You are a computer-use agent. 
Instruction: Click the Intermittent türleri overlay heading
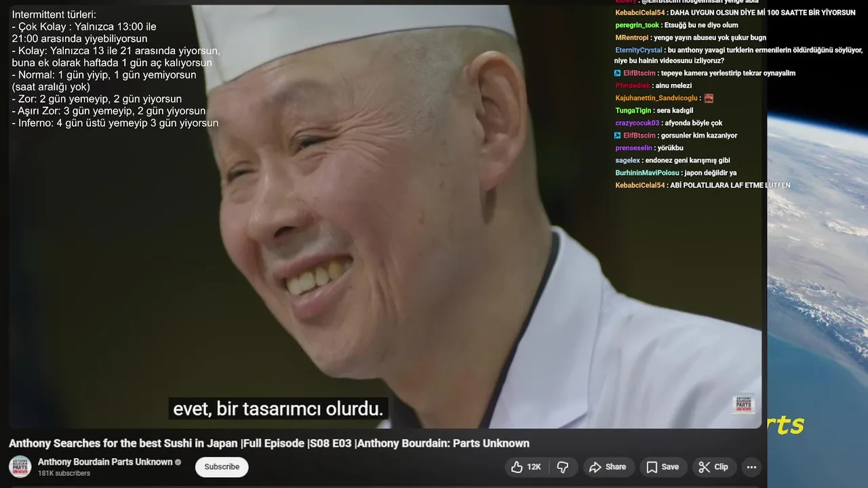point(54,14)
